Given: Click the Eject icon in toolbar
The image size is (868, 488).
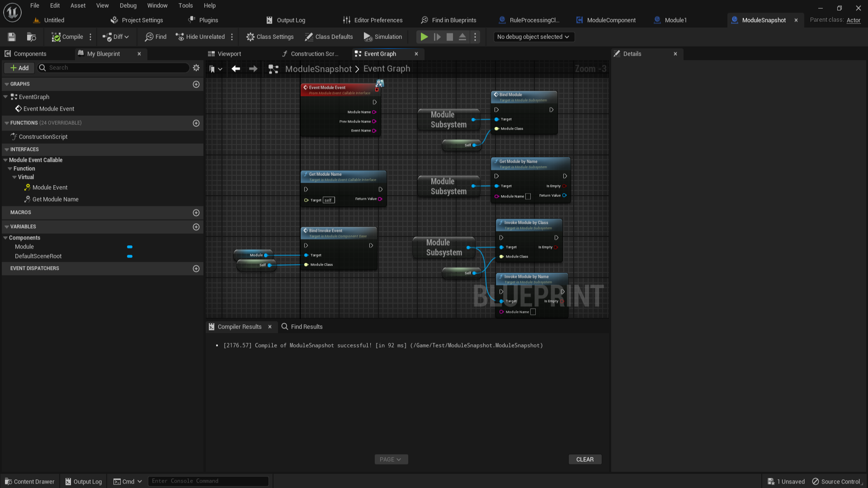Looking at the screenshot, I should point(462,37).
